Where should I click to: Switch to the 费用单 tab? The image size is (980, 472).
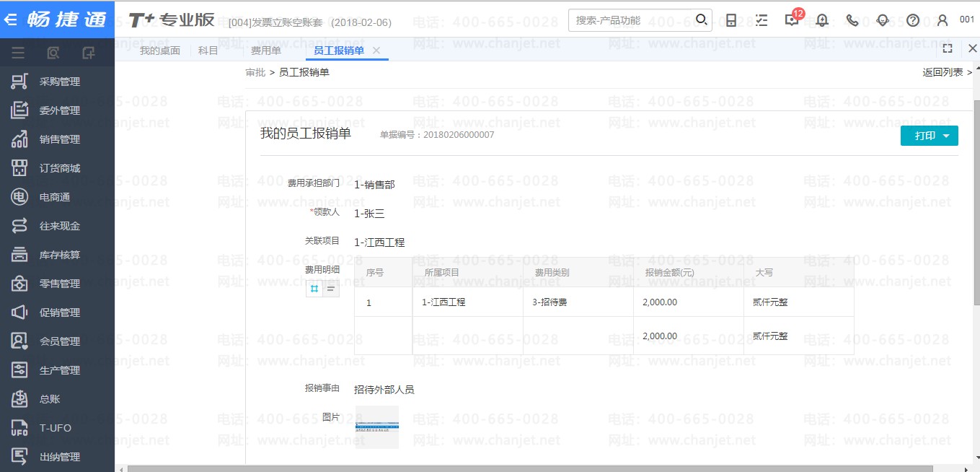coord(265,51)
